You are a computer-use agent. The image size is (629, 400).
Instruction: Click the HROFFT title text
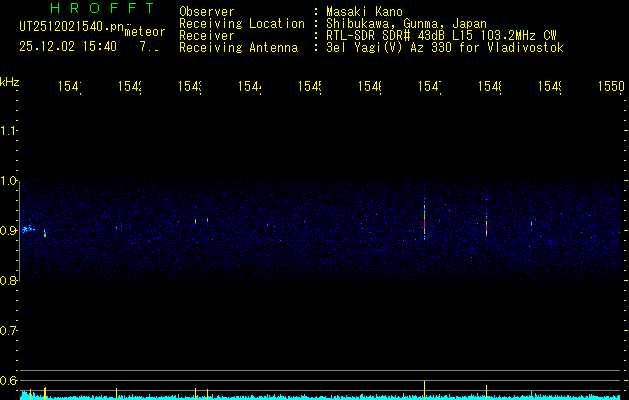tap(87, 8)
